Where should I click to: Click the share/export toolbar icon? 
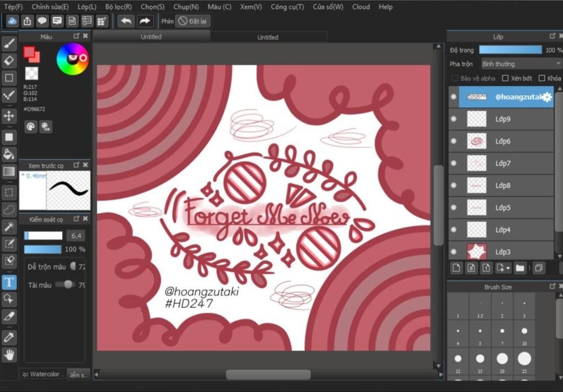coord(27,21)
